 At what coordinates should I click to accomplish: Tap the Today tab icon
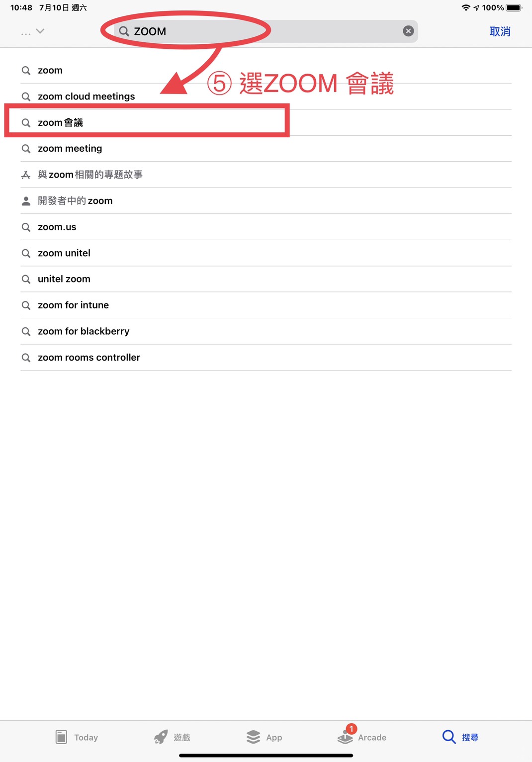click(x=61, y=737)
